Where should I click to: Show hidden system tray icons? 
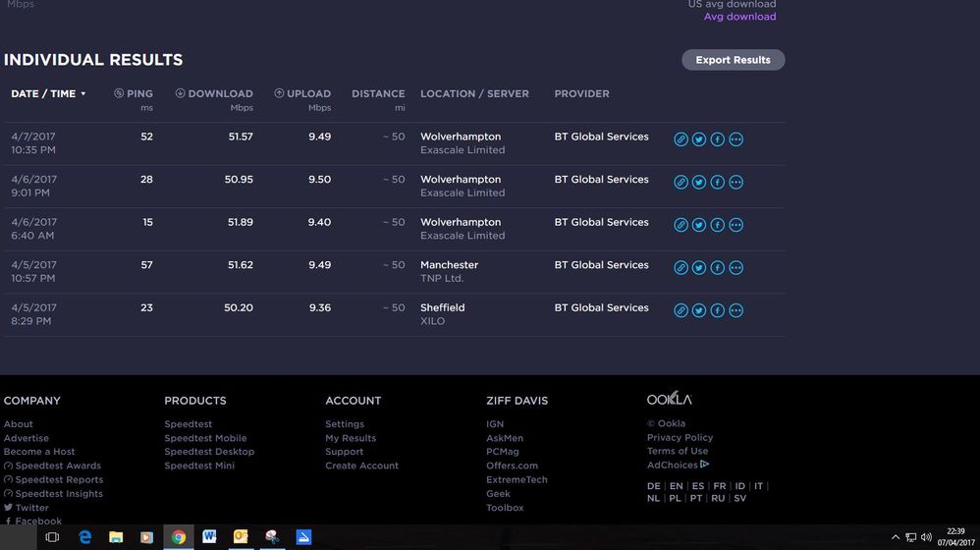[x=895, y=537]
